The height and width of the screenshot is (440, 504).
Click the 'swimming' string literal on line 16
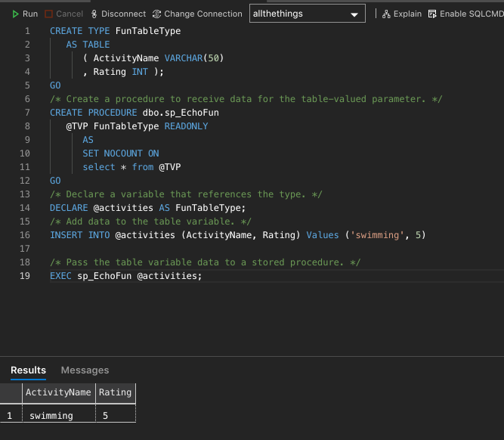(x=377, y=235)
